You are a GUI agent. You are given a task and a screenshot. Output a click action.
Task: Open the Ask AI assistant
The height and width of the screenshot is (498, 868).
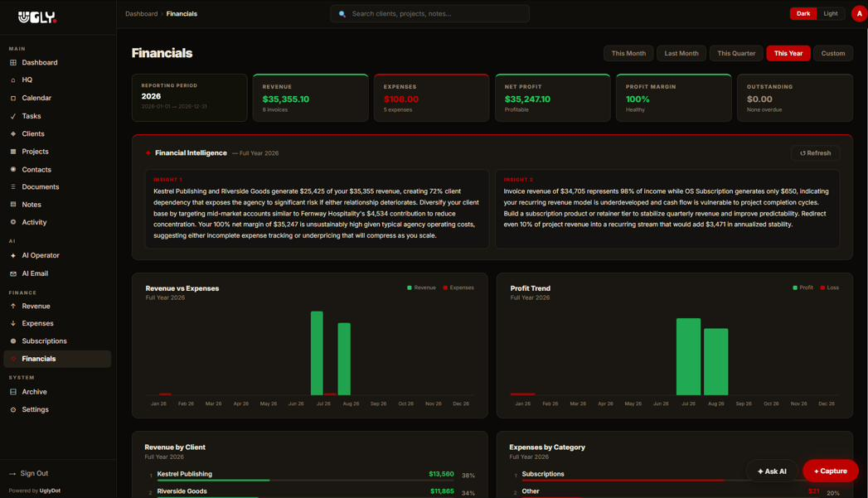tap(772, 471)
